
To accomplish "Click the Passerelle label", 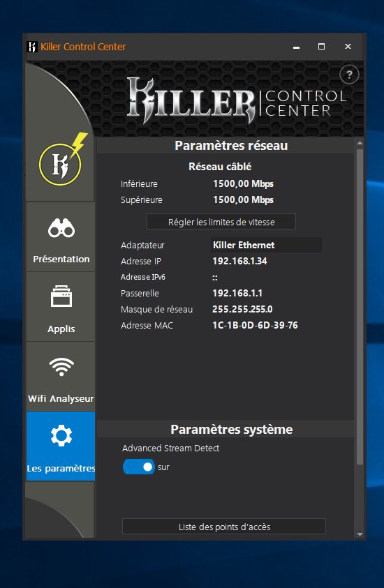I will (140, 293).
